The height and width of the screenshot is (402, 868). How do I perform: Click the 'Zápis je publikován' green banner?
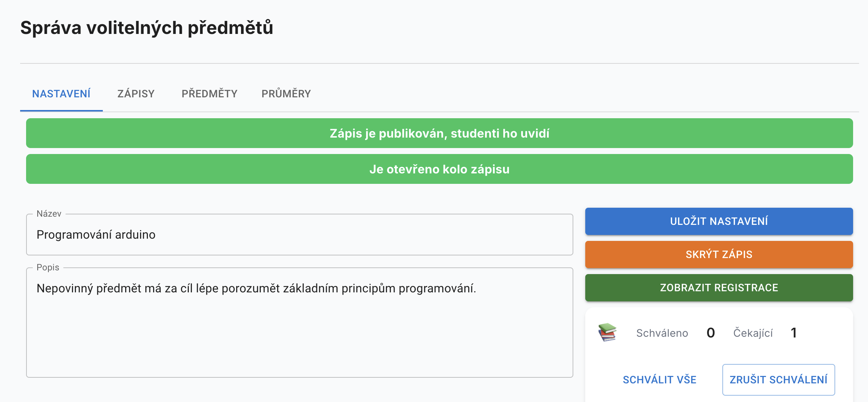[439, 133]
